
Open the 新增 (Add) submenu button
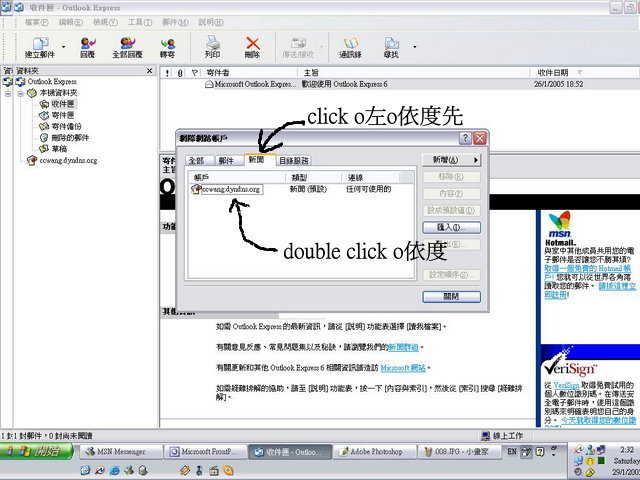pyautogui.click(x=452, y=160)
